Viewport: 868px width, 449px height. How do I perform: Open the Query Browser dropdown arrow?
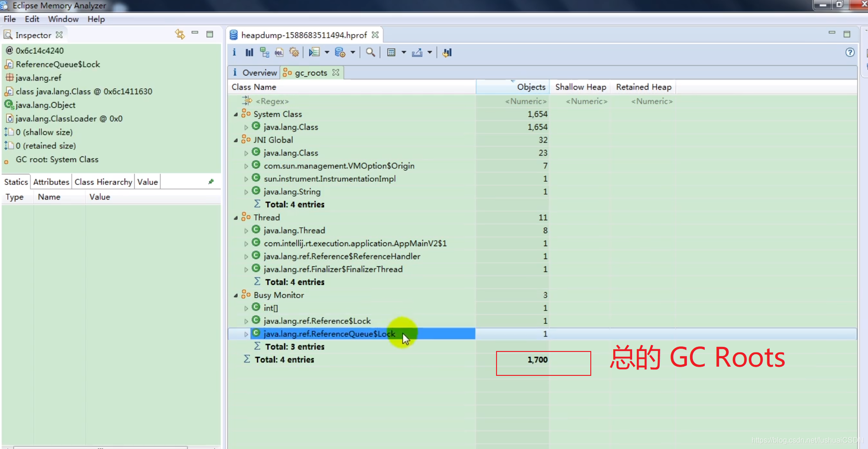pyautogui.click(x=353, y=52)
